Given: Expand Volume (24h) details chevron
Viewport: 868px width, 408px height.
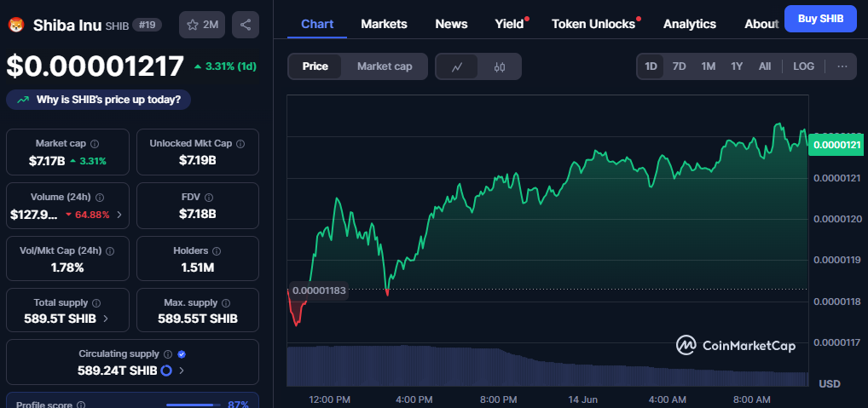Looking at the screenshot, I should point(119,215).
